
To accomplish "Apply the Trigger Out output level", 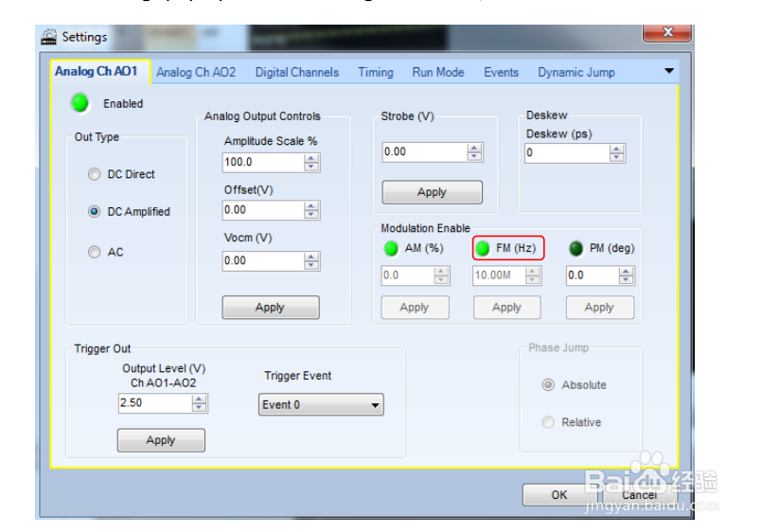I will pyautogui.click(x=161, y=440).
